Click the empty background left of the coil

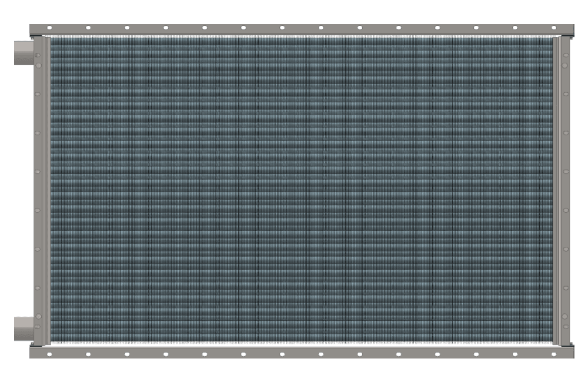tap(15, 191)
